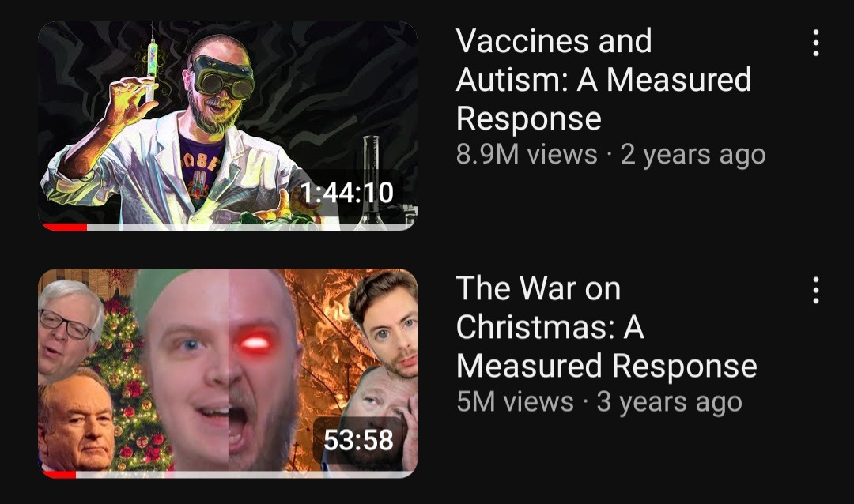The image size is (854, 504).
Task: Click the 8.9M views metadata line
Action: [610, 155]
